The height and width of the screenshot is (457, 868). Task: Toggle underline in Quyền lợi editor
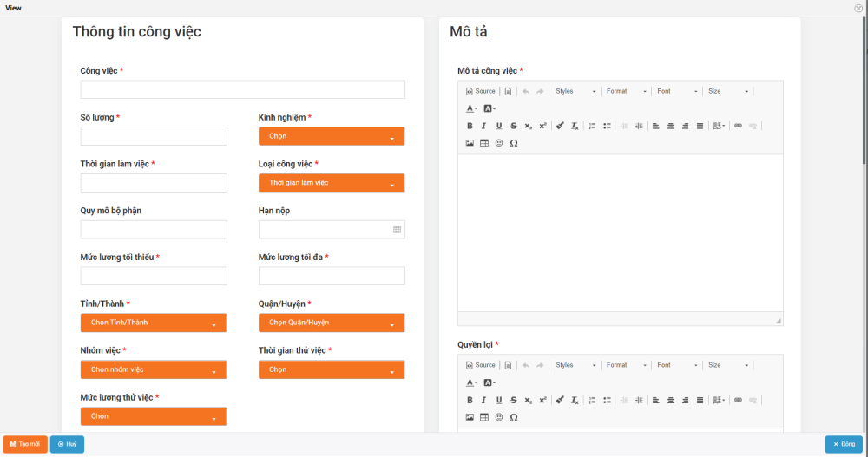pyautogui.click(x=499, y=400)
